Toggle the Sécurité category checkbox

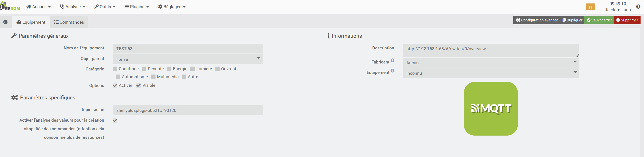(144, 69)
